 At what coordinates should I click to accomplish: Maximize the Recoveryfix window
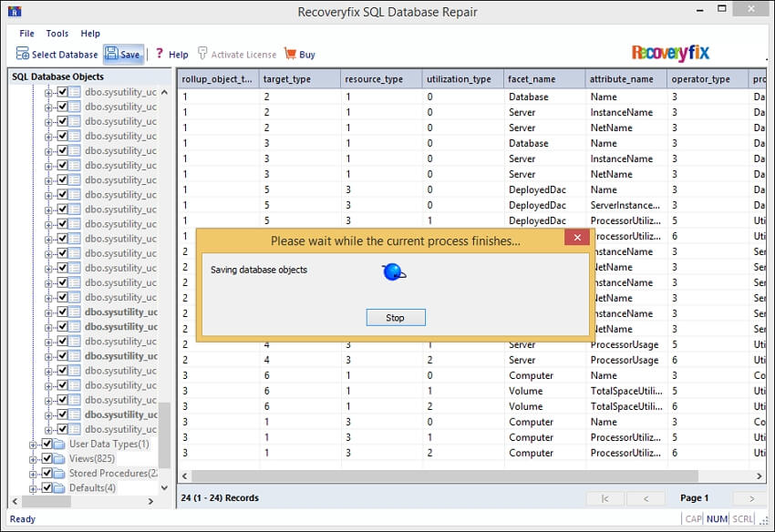pos(722,9)
